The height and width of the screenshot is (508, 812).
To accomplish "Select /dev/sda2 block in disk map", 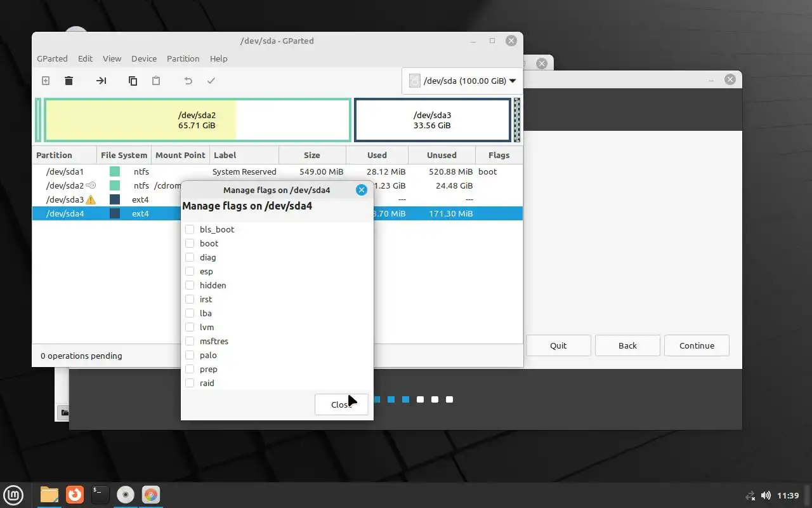I will pyautogui.click(x=197, y=120).
